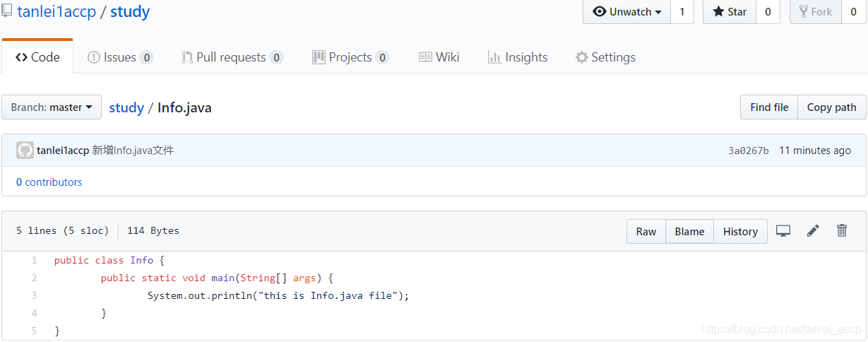Fork the repository

coord(816,11)
